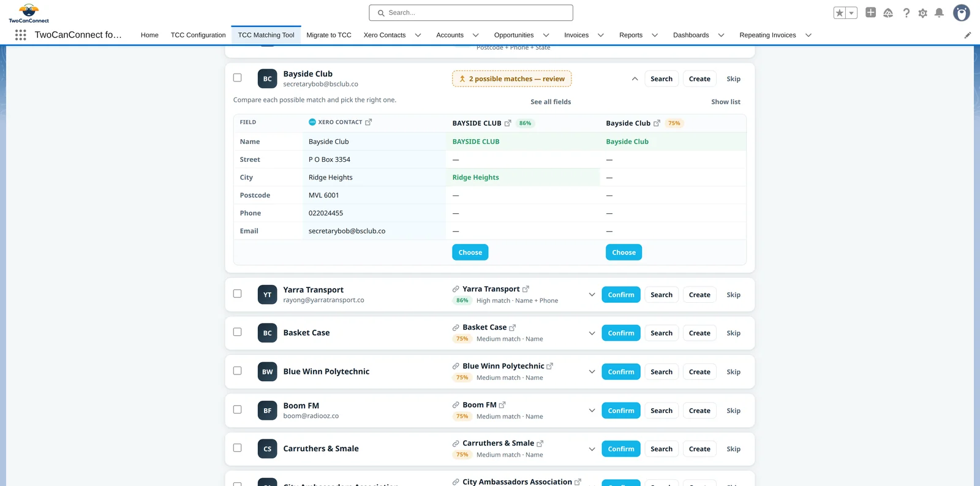This screenshot has height=486, width=980.
Task: Open Basket Case match external link icon
Action: tap(513, 327)
